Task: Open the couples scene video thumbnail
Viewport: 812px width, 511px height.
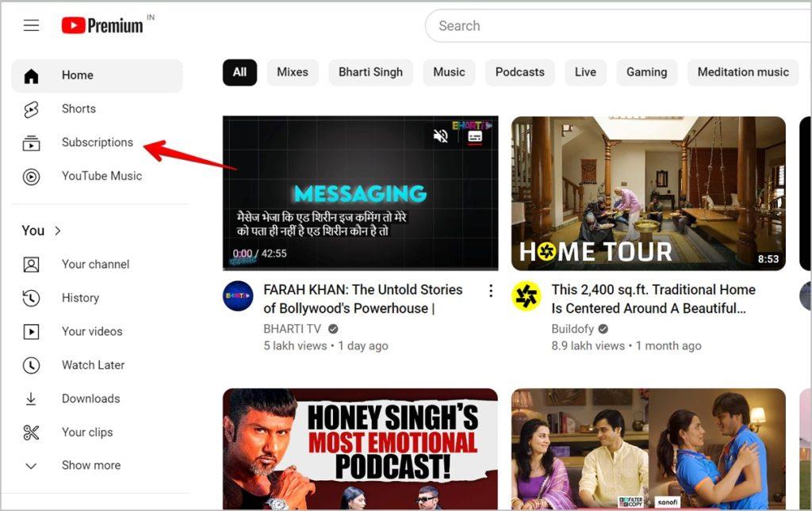Action: coord(649,449)
